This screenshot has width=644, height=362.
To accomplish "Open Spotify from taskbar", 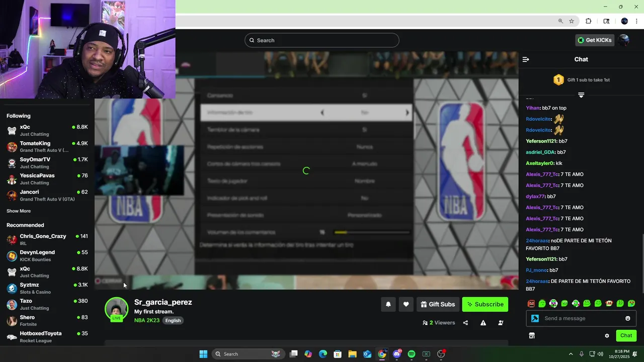I will (x=412, y=354).
